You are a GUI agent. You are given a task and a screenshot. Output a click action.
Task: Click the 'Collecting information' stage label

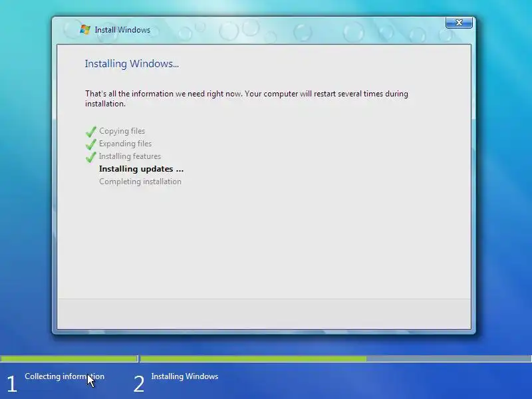point(65,376)
